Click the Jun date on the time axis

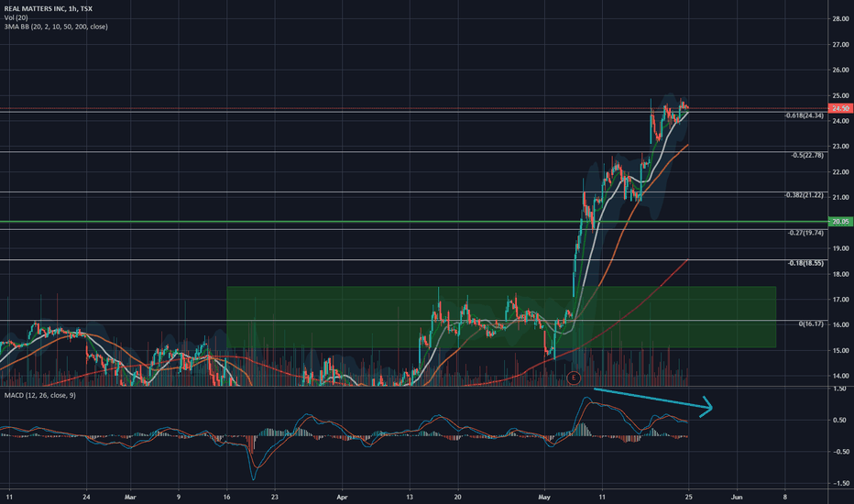737,497
